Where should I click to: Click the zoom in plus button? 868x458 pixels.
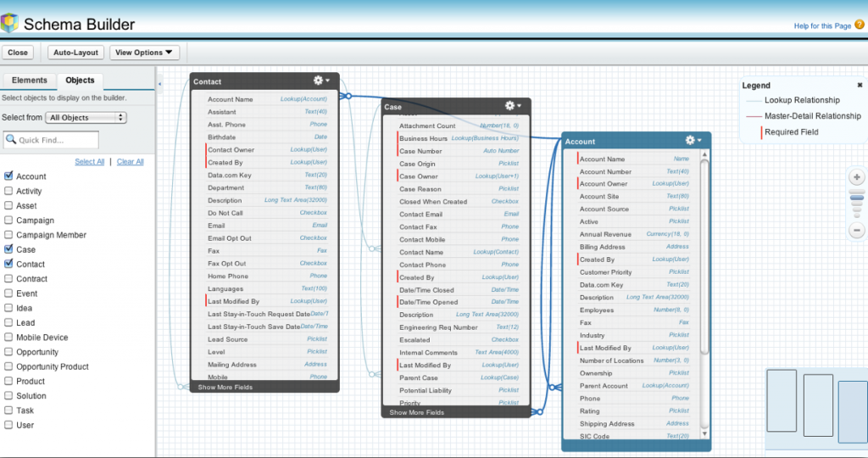(x=857, y=178)
